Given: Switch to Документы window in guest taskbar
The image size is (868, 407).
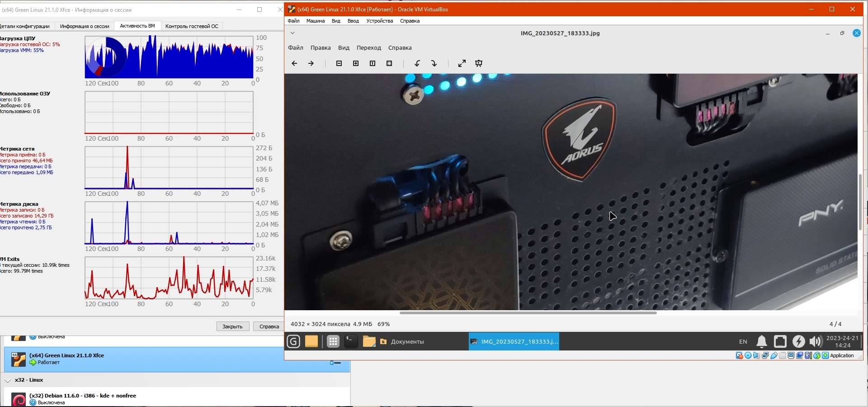Looking at the screenshot, I should pyautogui.click(x=422, y=341).
